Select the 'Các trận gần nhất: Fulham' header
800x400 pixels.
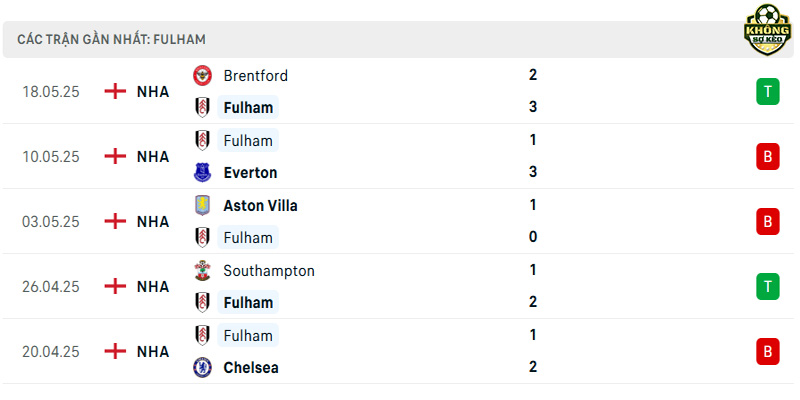[x=111, y=39]
